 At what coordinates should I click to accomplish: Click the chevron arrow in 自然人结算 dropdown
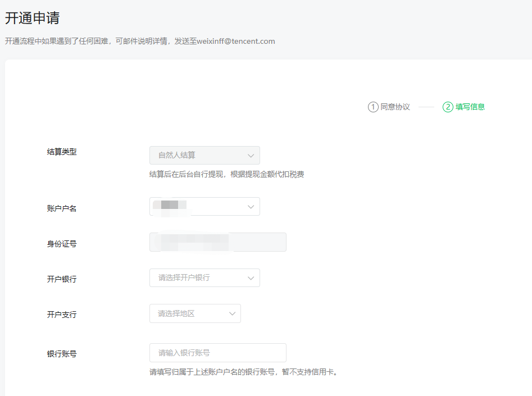tap(251, 156)
